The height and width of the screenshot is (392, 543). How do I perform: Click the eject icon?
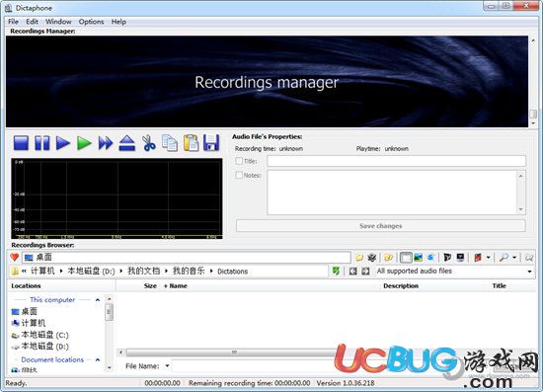pyautogui.click(x=127, y=142)
